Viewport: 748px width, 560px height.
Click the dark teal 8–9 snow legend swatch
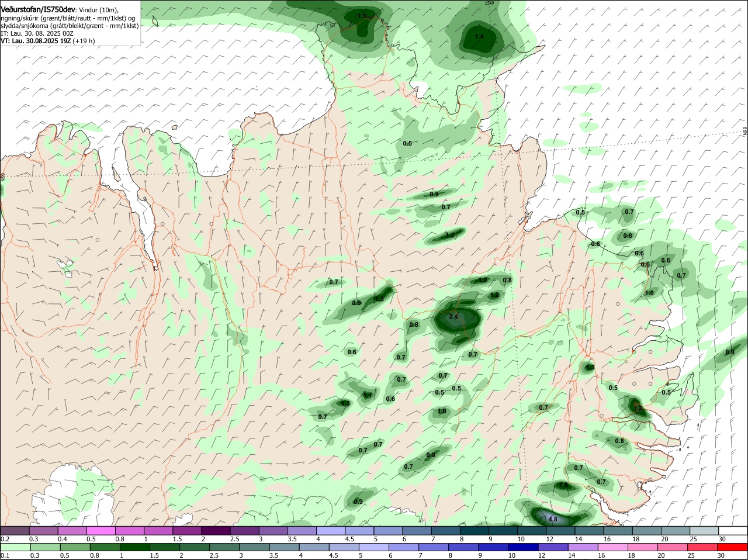click(x=474, y=530)
